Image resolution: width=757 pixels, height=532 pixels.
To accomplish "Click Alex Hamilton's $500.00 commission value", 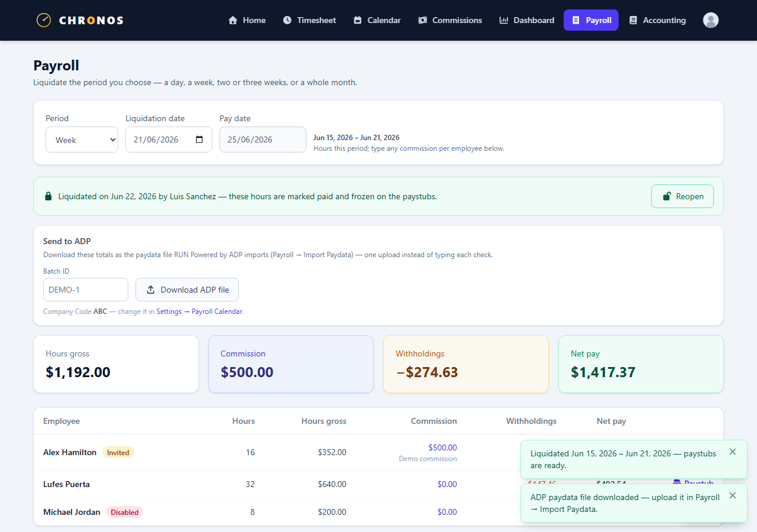I will coord(442,447).
